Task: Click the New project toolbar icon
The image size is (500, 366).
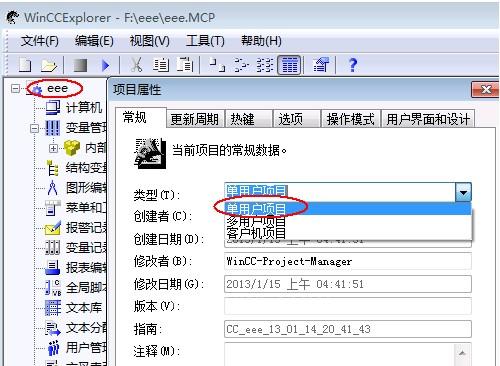Action: 25,65
